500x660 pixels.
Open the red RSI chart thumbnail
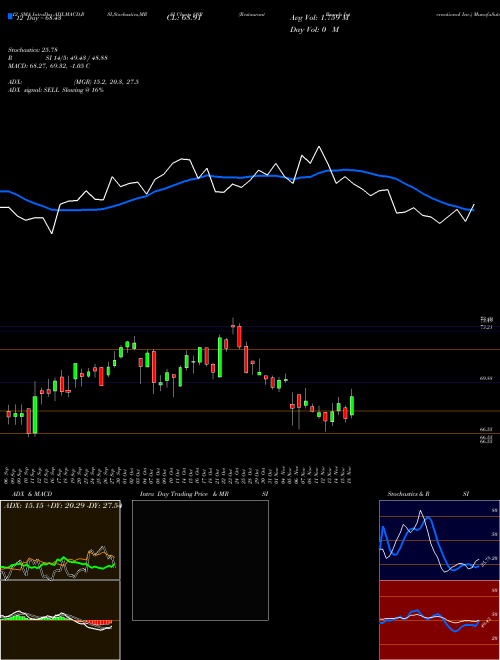pyautogui.click(x=439, y=620)
